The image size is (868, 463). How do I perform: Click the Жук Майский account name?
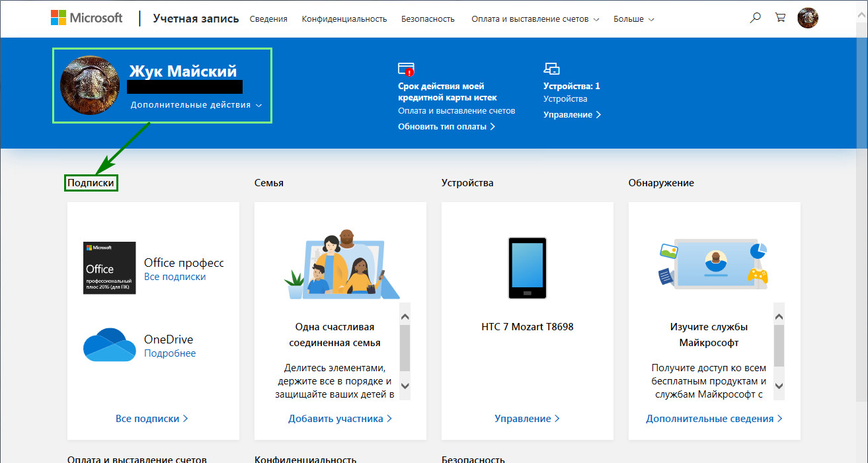(183, 71)
